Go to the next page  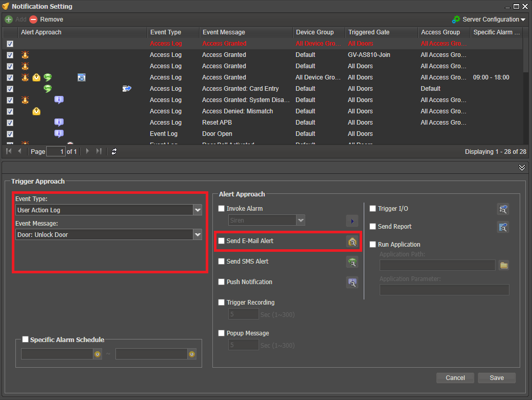pyautogui.click(x=88, y=151)
